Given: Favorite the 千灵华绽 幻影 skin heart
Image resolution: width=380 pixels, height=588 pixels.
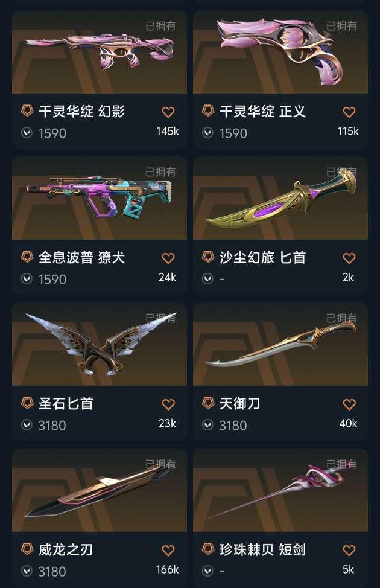Looking at the screenshot, I should pyautogui.click(x=168, y=112).
